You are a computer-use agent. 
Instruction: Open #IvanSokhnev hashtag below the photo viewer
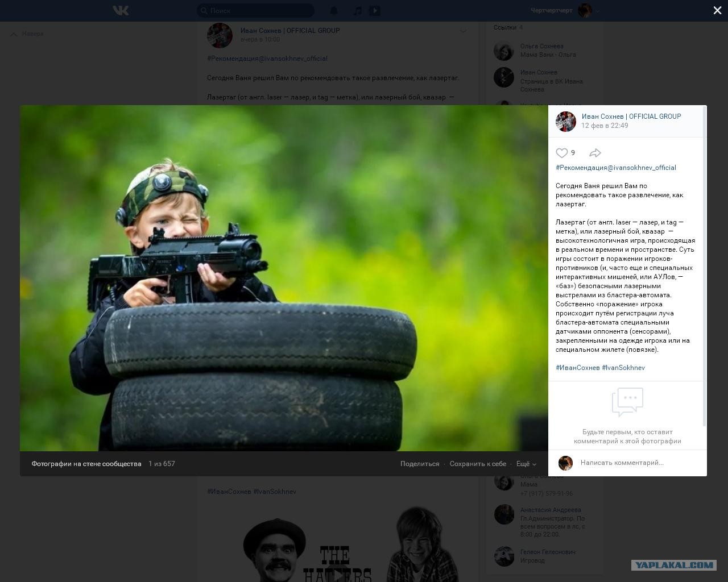click(275, 492)
